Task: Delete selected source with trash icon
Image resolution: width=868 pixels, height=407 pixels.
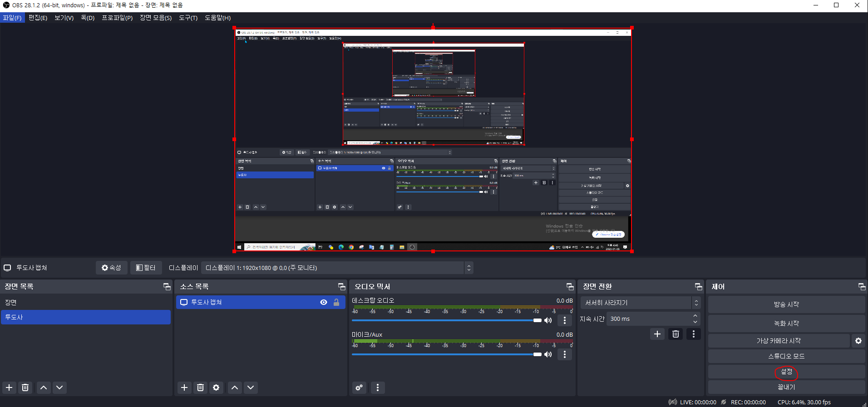Action: (200, 387)
